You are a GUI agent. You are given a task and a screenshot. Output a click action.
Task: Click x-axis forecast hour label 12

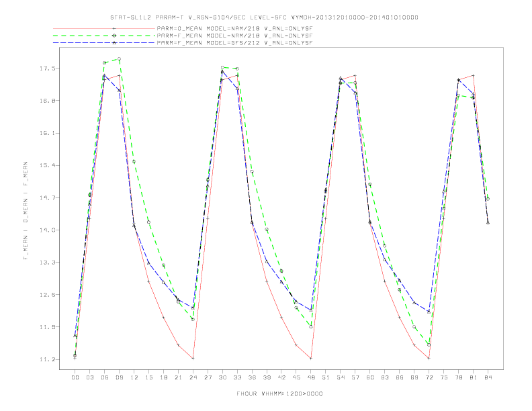point(134,377)
